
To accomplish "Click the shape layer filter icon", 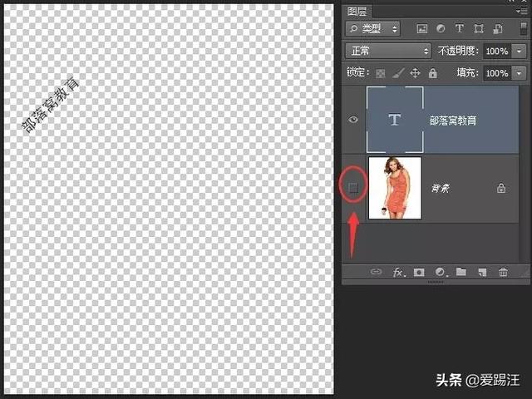I will pos(477,29).
